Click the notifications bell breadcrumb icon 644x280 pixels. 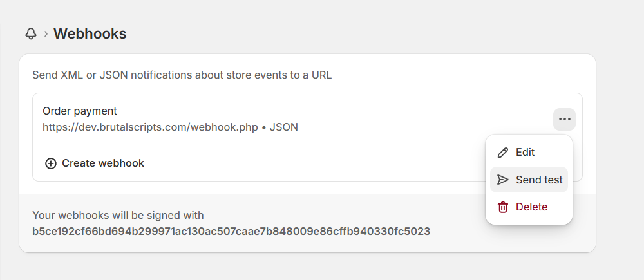coord(31,33)
